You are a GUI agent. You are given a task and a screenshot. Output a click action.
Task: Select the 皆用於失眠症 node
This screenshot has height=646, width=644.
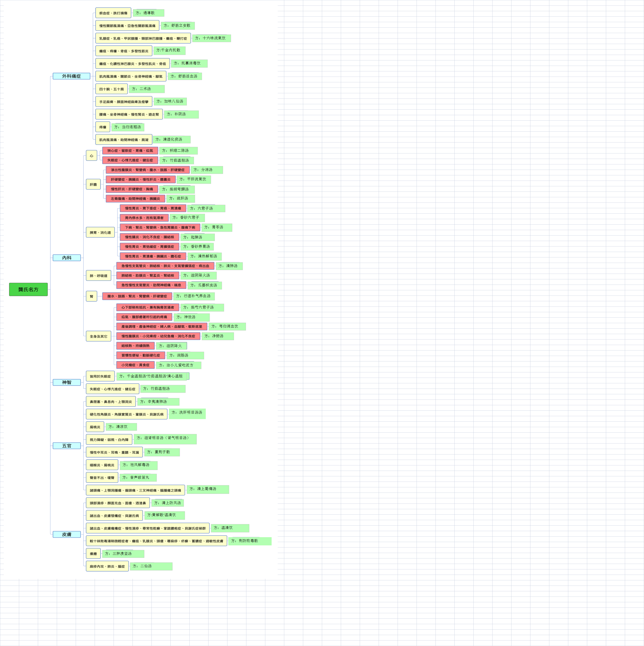click(100, 376)
